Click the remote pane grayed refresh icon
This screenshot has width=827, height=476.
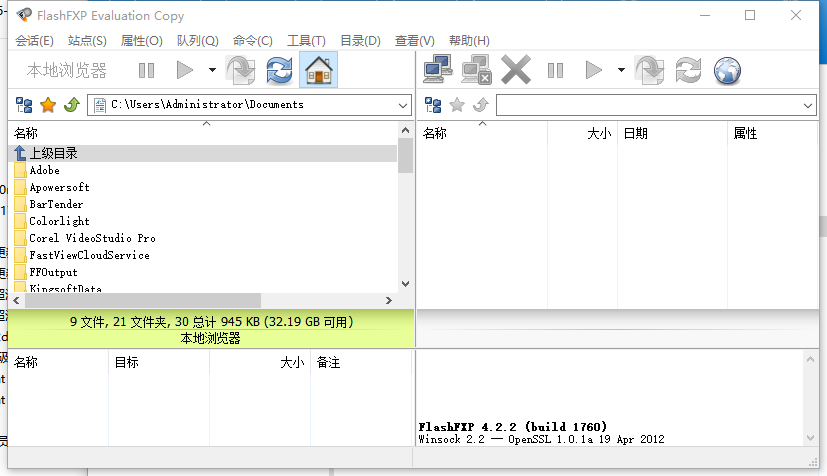coord(688,70)
